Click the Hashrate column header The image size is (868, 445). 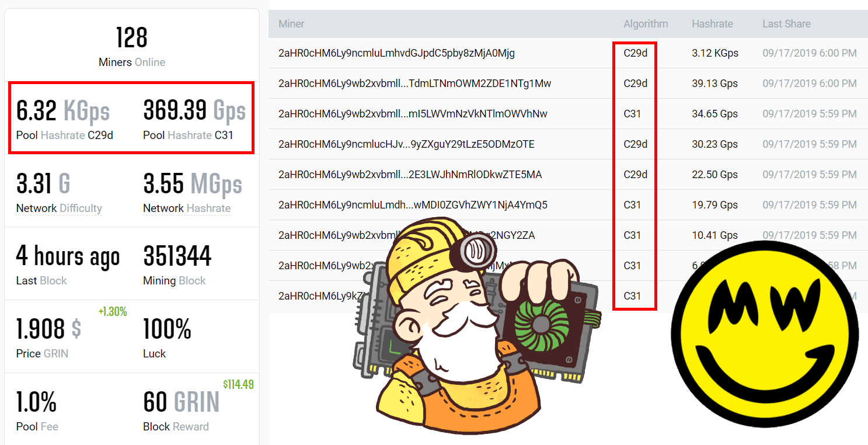tap(712, 24)
